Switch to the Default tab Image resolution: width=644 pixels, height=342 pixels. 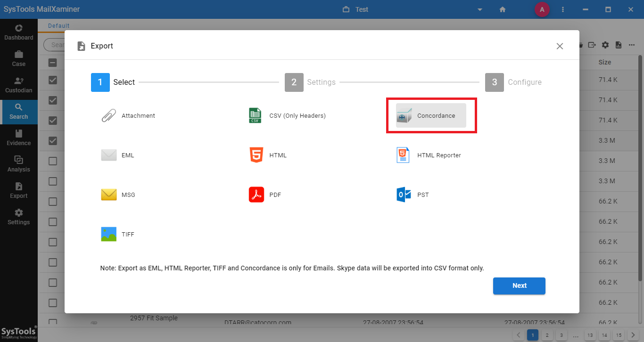(58, 26)
